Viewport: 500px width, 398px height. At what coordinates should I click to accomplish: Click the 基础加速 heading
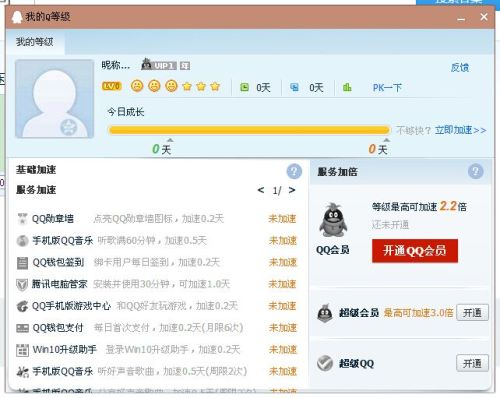(36, 170)
